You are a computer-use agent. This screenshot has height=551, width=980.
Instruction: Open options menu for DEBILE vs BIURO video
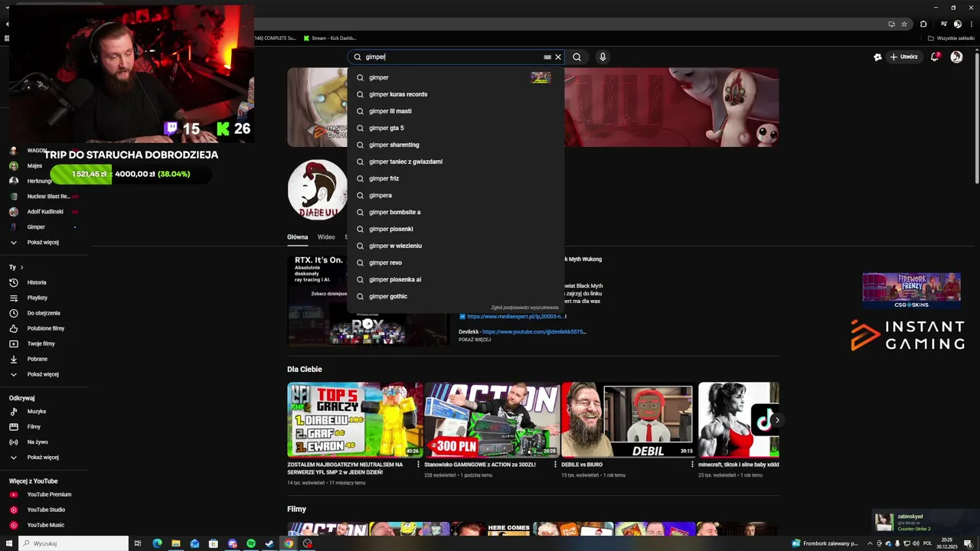coord(692,465)
